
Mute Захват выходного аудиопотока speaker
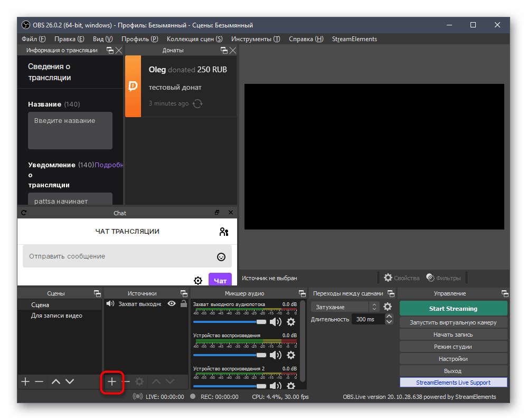(275, 322)
